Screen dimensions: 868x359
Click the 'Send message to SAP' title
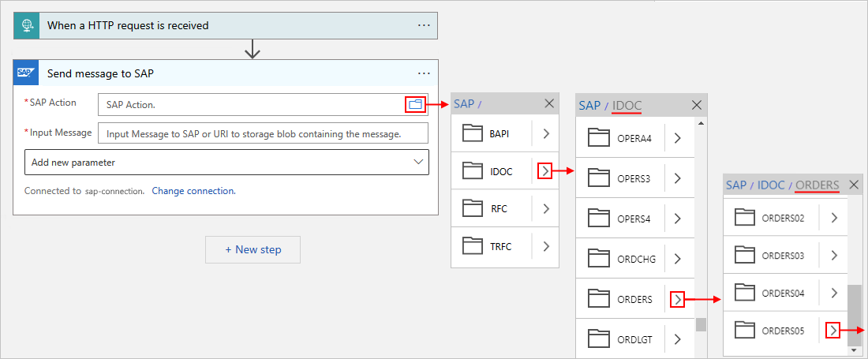(x=100, y=73)
